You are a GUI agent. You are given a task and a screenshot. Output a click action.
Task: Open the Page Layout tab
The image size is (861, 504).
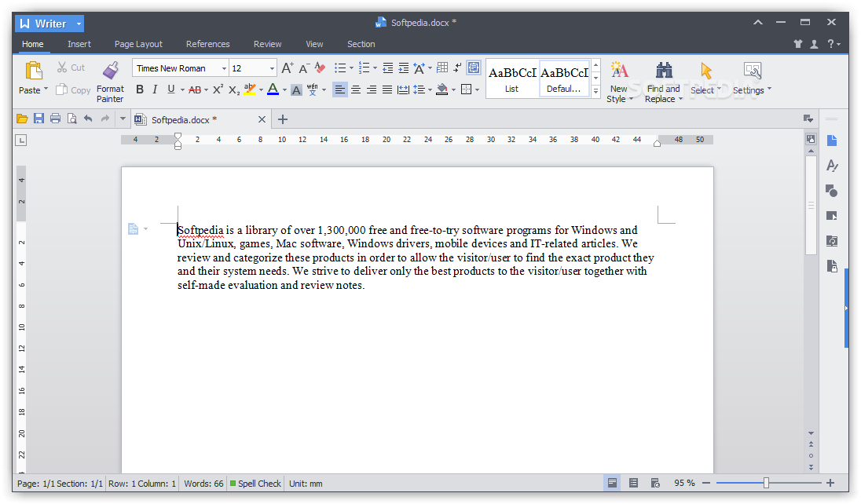138,44
